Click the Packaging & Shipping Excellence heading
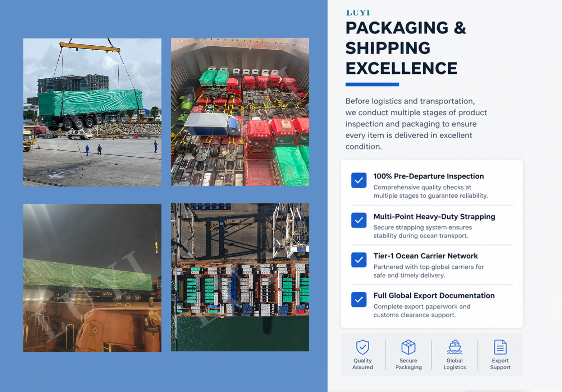The width and height of the screenshot is (562, 392). 406,48
